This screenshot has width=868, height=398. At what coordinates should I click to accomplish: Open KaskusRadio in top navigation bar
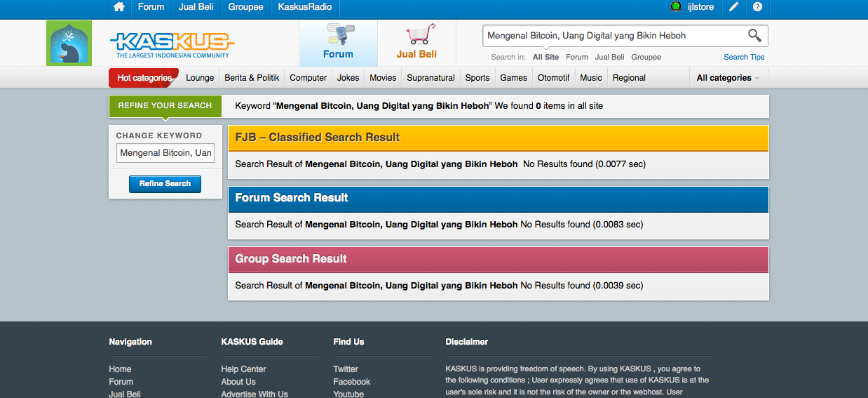coord(305,7)
